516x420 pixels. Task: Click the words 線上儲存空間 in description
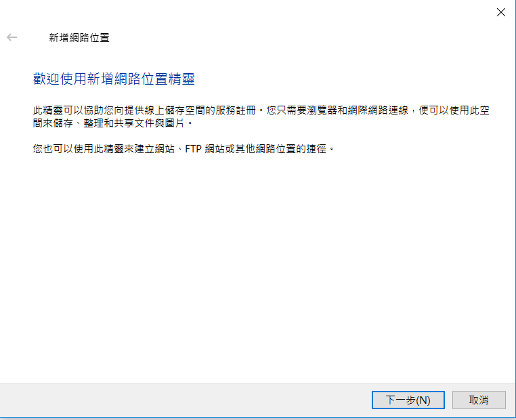pos(175,110)
